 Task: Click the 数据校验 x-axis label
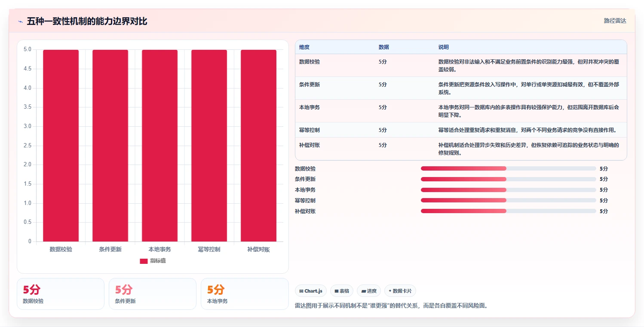61,249
